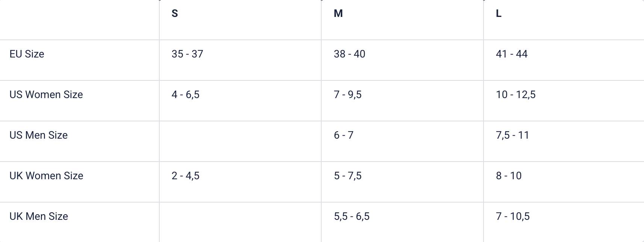The width and height of the screenshot is (644, 242).
Task: Click the US Men value 7,5 - 11
Action: pos(512,135)
